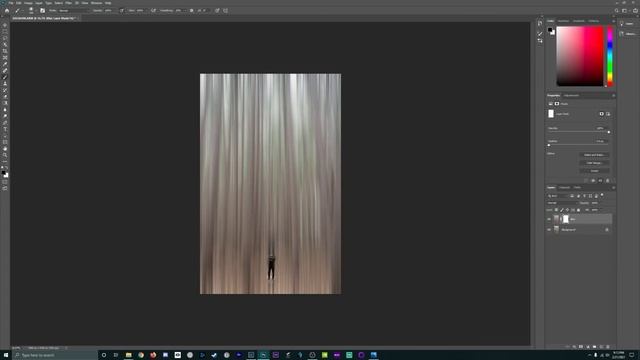Select the Eraser tool
Viewport: 640px width, 360px height.
point(5,97)
